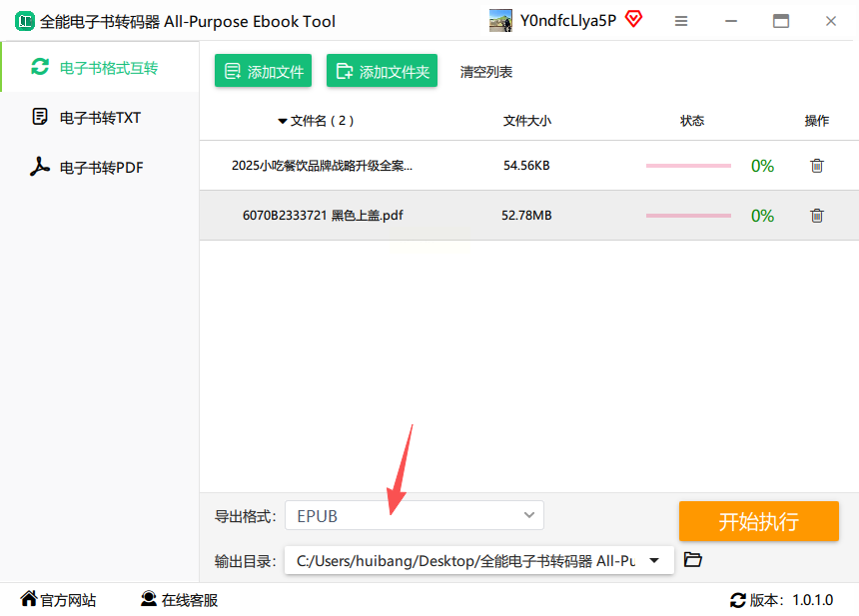Click the version refresh update icon
The image size is (859, 616).
738,600
